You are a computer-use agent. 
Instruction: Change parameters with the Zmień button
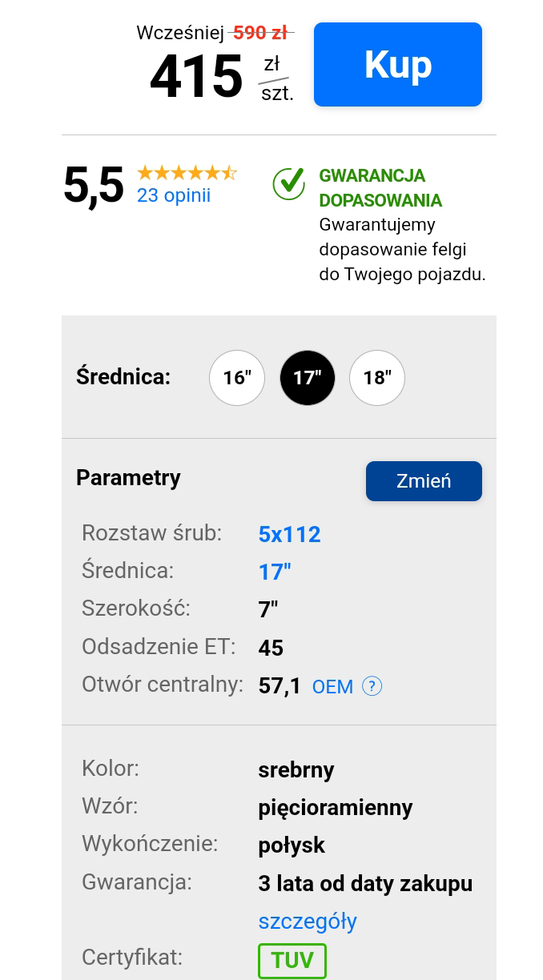click(x=424, y=481)
